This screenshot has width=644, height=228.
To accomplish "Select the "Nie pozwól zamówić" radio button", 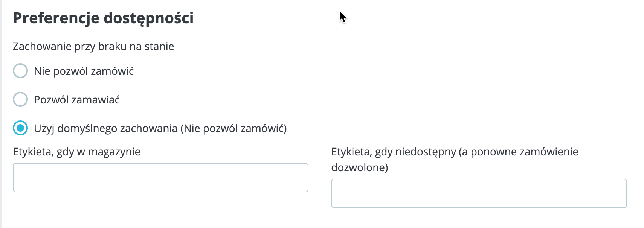I will tap(20, 71).
